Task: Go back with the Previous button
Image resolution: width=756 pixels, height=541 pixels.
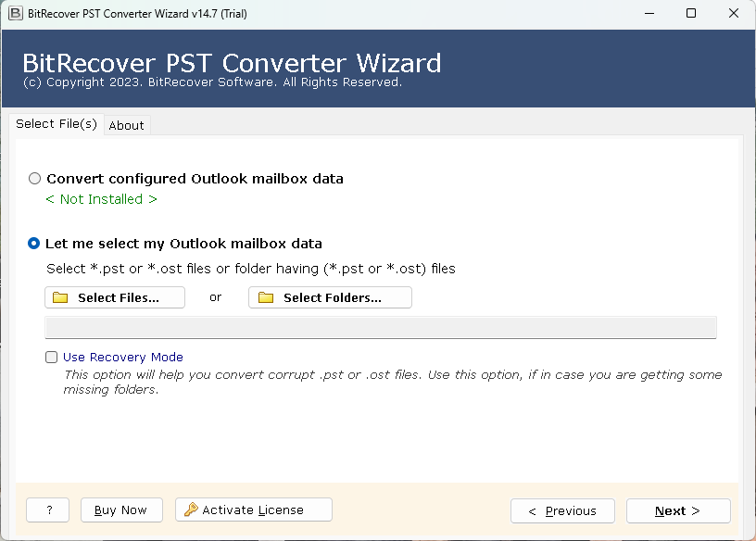Action: pos(562,510)
